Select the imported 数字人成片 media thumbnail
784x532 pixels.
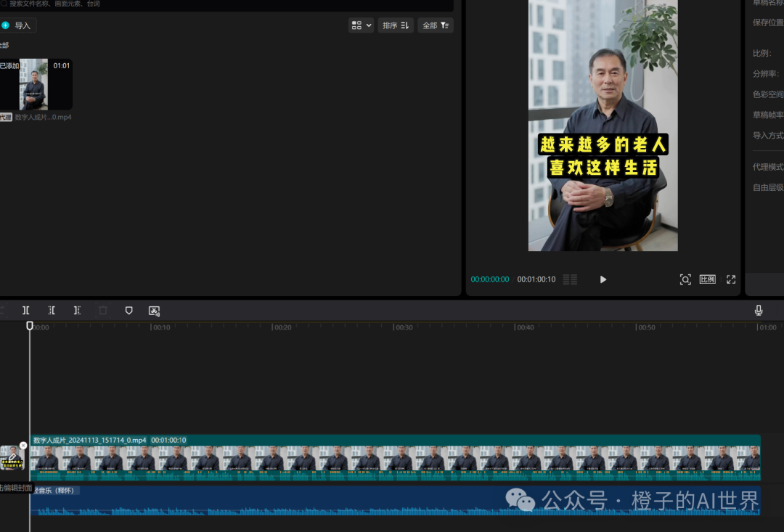pyautogui.click(x=34, y=84)
